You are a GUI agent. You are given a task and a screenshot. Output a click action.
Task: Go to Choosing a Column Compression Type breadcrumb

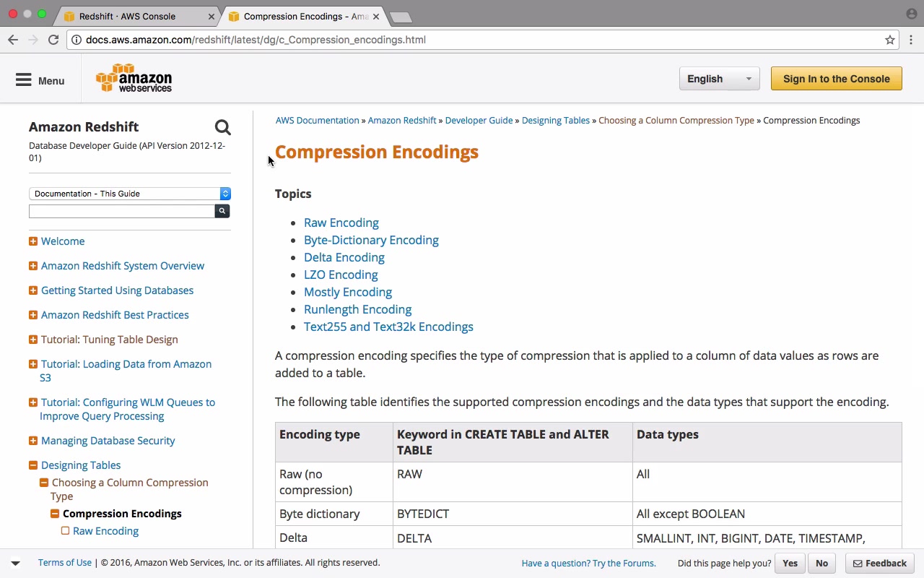(676, 121)
